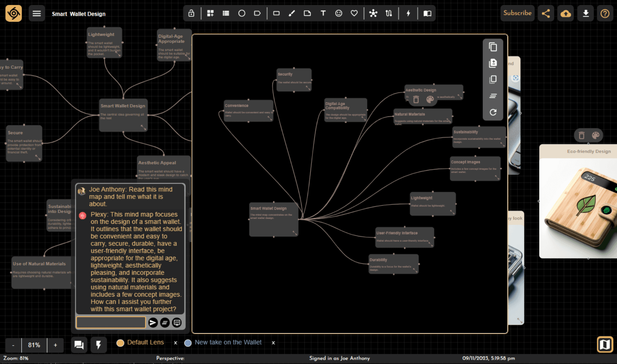Open color palette for Eco-friendly Design card

(x=595, y=135)
